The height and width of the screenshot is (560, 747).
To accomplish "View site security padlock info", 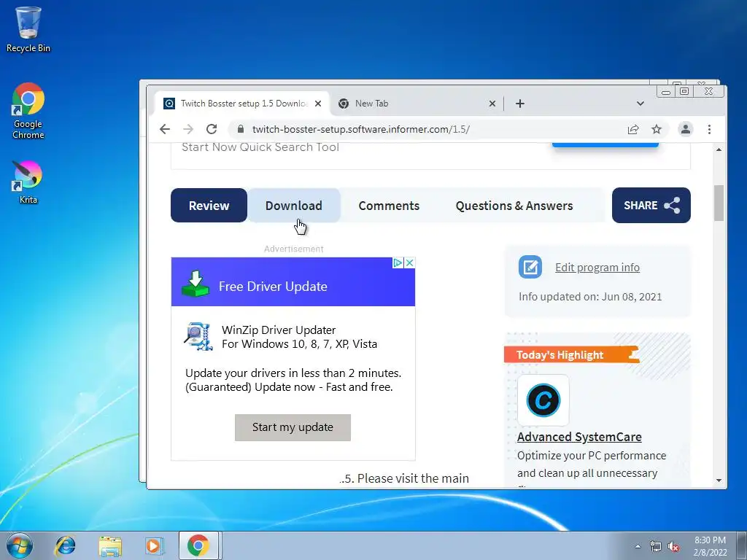I will tap(241, 129).
